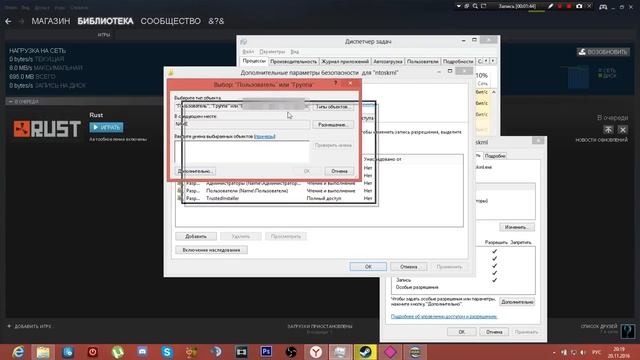Stop recording with the red square icon
Viewport: 640px width, 360px height.
[569, 6]
